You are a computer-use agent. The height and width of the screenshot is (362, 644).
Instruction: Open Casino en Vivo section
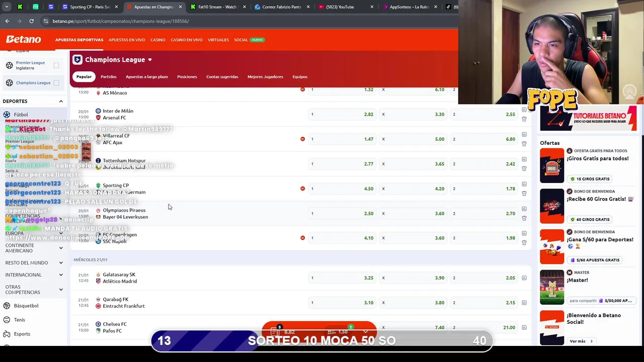click(x=187, y=40)
